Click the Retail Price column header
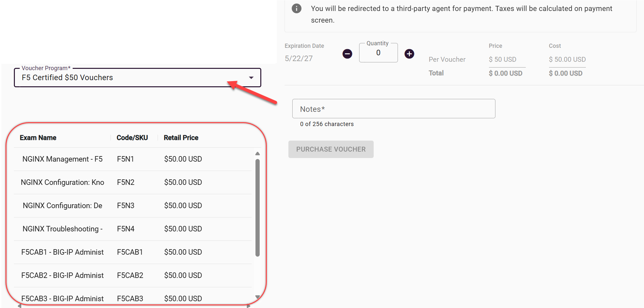The image size is (644, 308). [x=181, y=138]
